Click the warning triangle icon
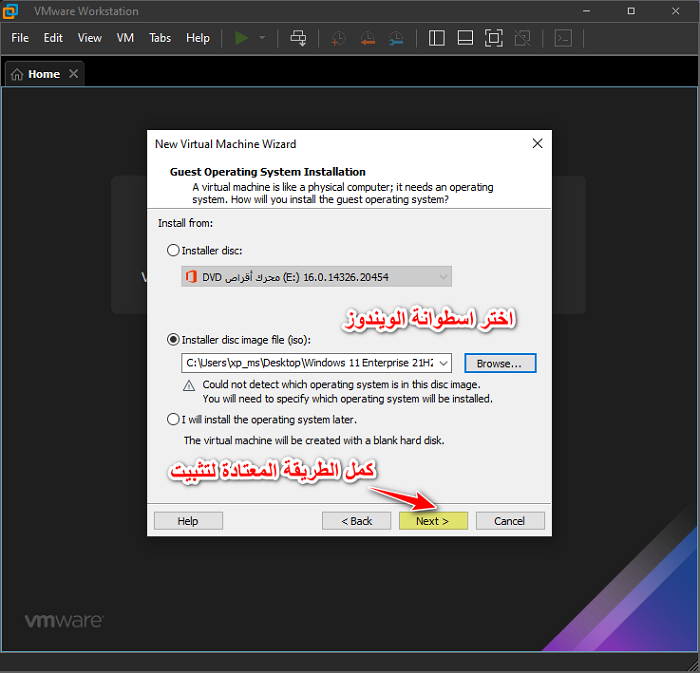 pos(189,386)
